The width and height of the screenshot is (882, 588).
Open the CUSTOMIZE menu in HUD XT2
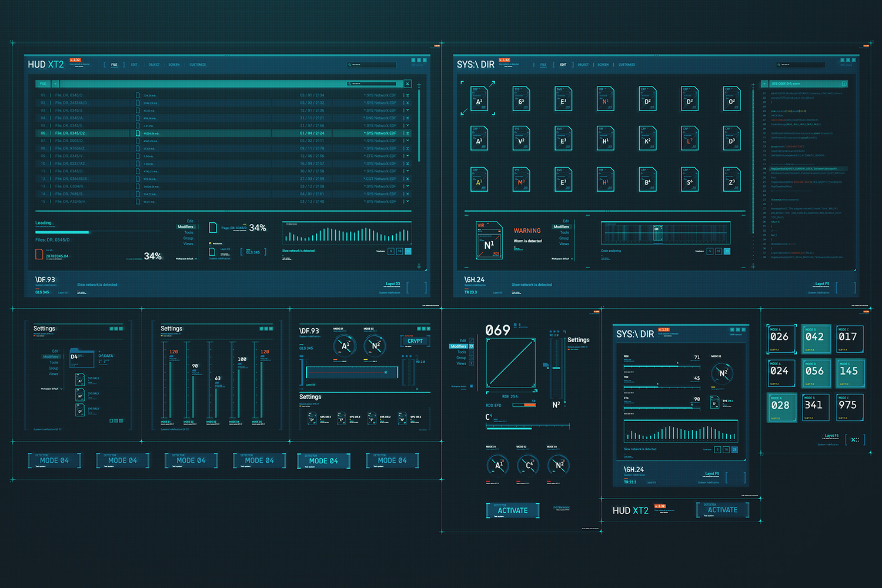(198, 65)
